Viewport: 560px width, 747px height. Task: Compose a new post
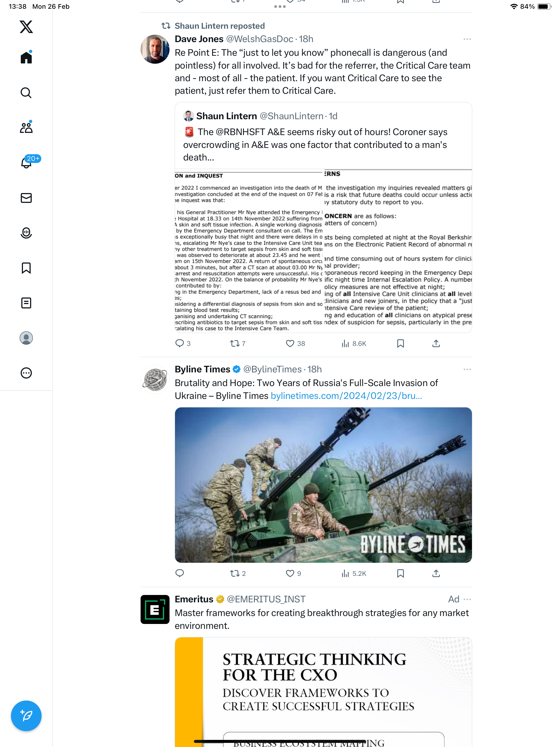click(26, 716)
